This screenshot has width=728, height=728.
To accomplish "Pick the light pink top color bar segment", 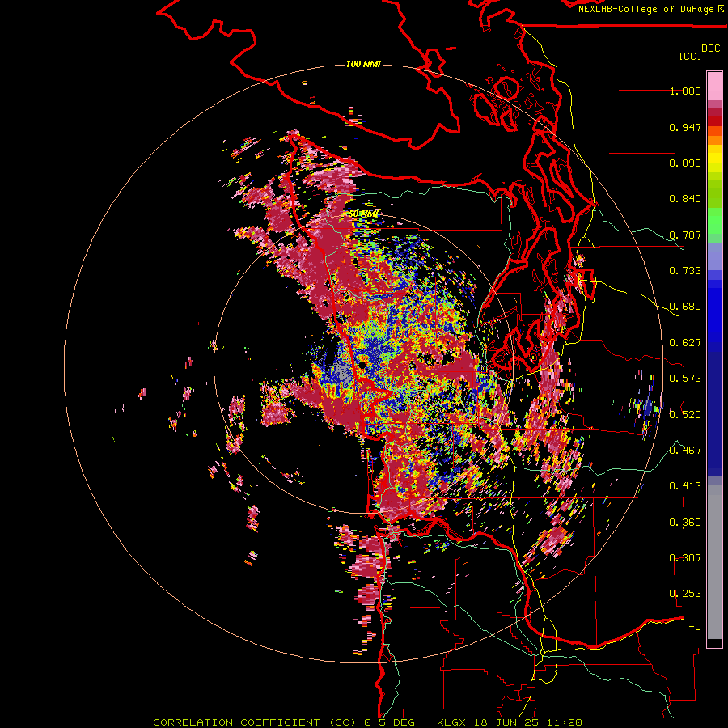I will point(714,86).
